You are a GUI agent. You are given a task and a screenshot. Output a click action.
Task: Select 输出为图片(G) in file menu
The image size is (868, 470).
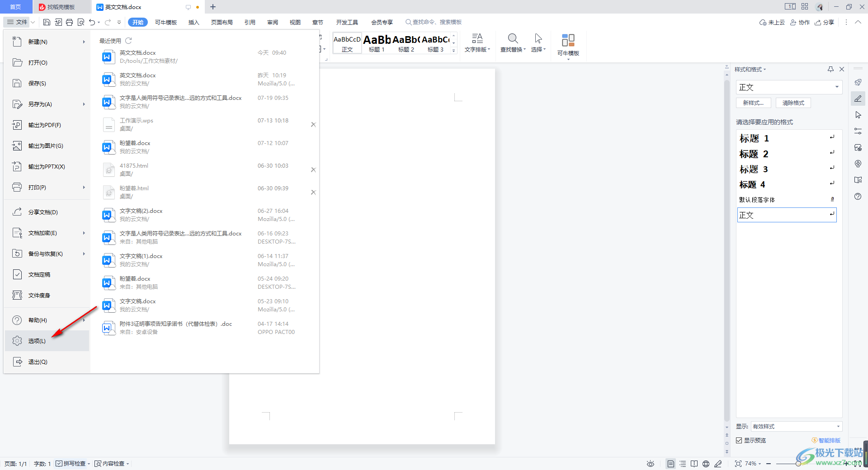tap(47, 146)
